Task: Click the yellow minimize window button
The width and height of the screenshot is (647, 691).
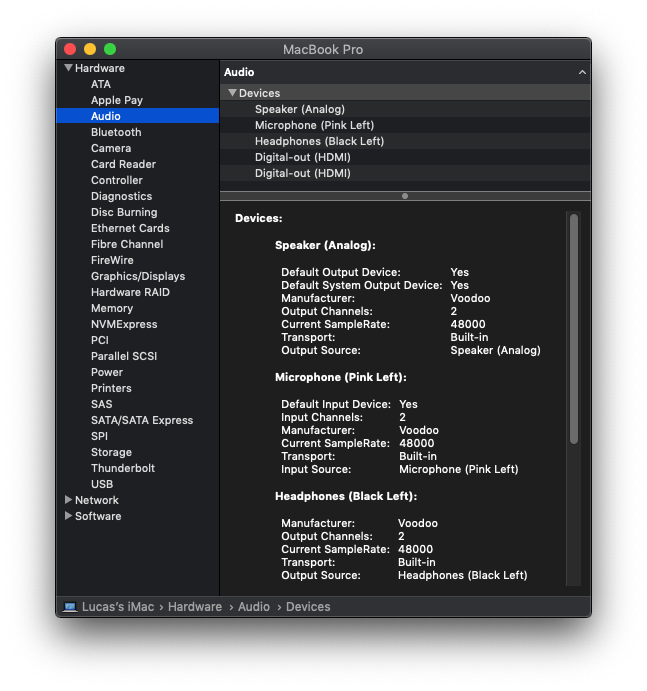Action: [x=90, y=49]
